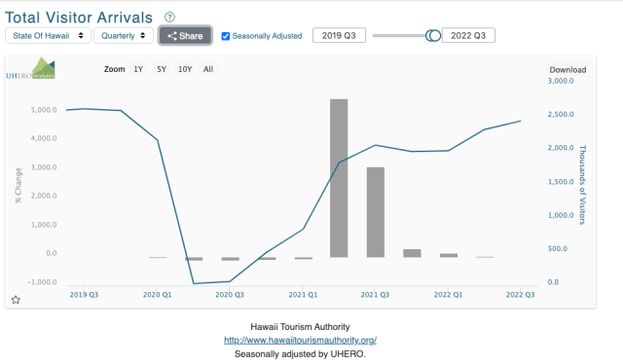The width and height of the screenshot is (623, 364).
Task: Click the chart Download button
Action: (x=568, y=69)
